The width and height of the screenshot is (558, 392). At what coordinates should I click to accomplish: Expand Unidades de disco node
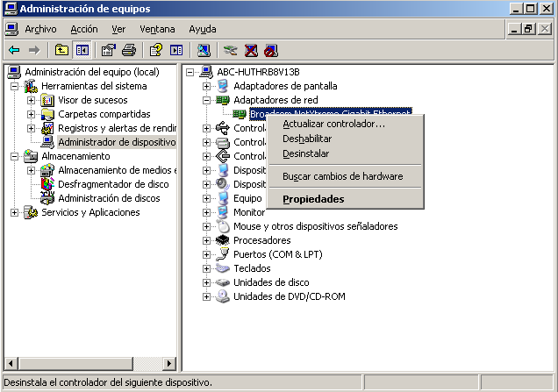pos(206,282)
